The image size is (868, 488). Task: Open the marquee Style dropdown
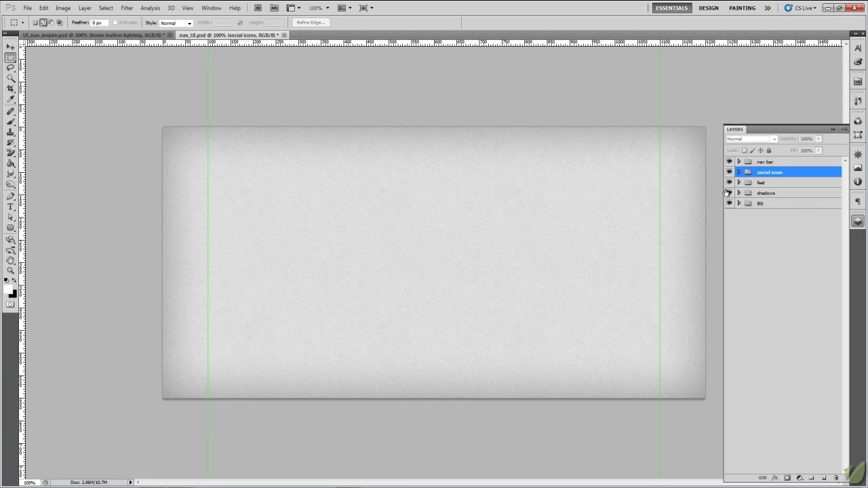pos(176,23)
